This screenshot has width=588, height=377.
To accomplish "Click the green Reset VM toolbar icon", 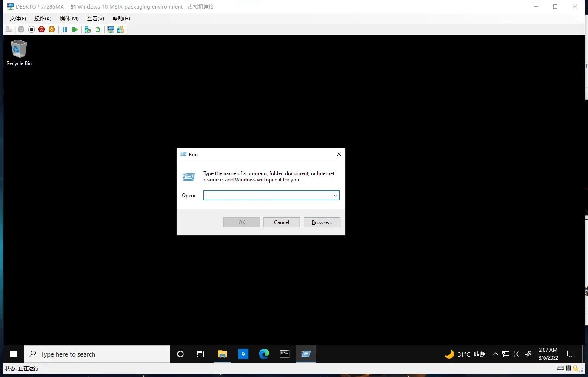I will tap(75, 29).
